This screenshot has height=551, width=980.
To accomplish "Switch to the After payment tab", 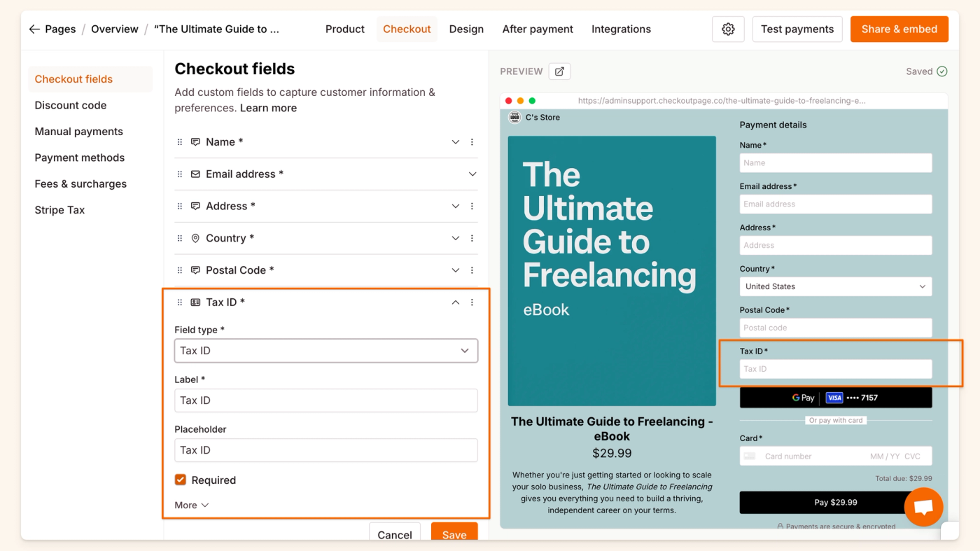I will [x=538, y=29].
